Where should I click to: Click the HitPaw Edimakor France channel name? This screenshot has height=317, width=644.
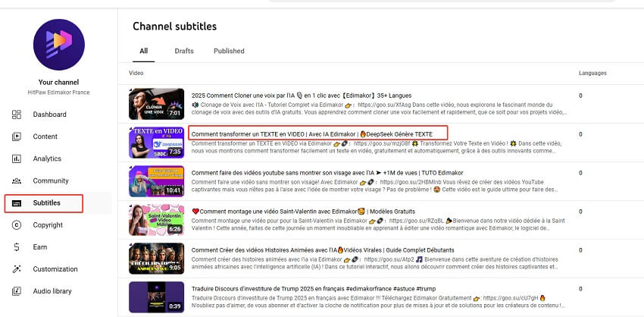coord(59,92)
